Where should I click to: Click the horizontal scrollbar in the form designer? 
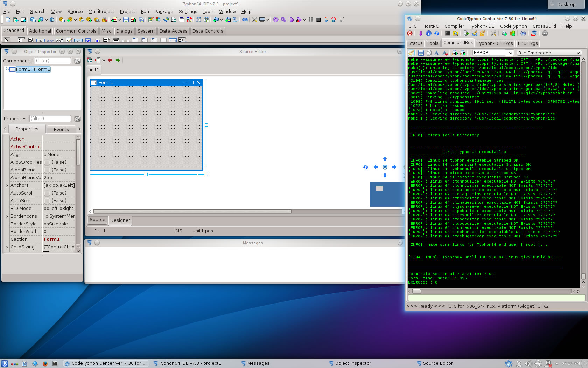point(192,211)
